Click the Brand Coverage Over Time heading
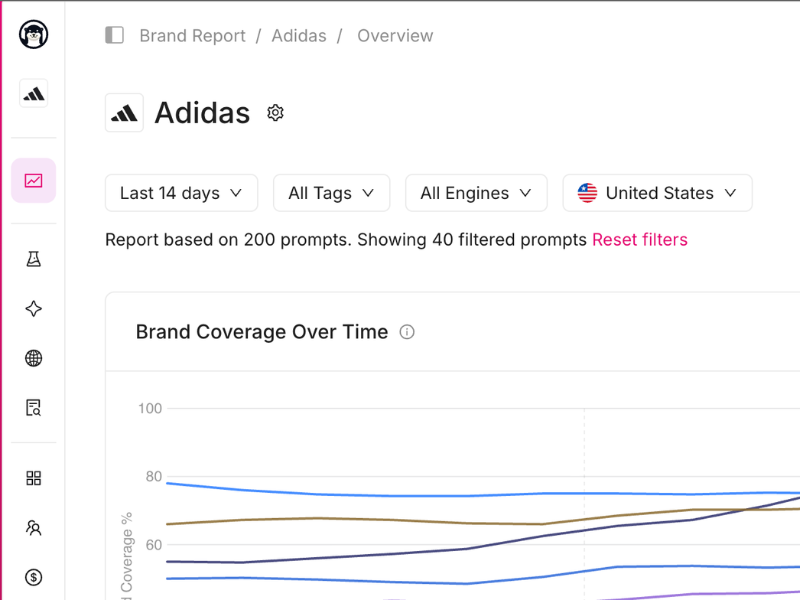The height and width of the screenshot is (600, 800). point(262,332)
